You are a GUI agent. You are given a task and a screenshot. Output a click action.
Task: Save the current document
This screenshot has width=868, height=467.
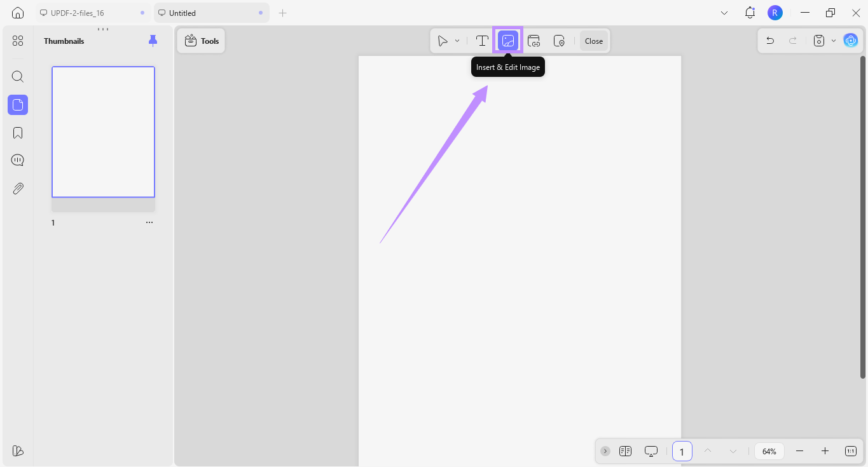(818, 40)
